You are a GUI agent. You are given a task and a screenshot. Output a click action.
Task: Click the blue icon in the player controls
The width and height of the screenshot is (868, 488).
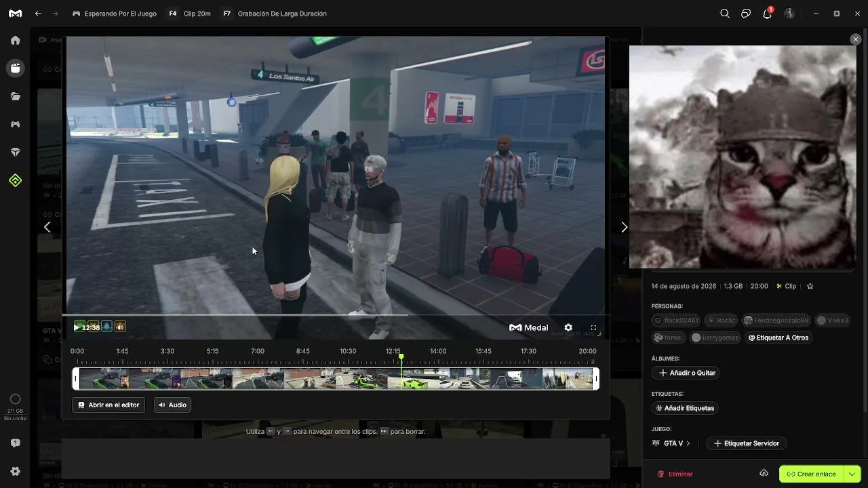coord(106,327)
